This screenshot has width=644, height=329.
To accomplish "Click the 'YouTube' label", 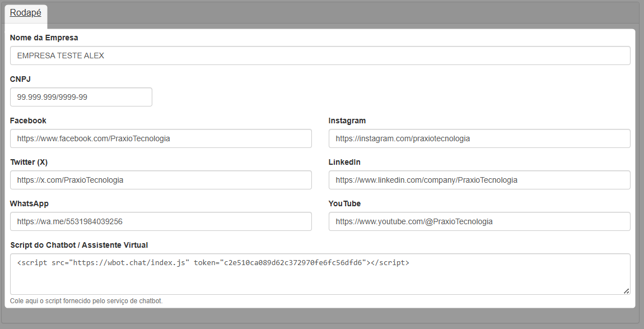I will coord(344,204).
